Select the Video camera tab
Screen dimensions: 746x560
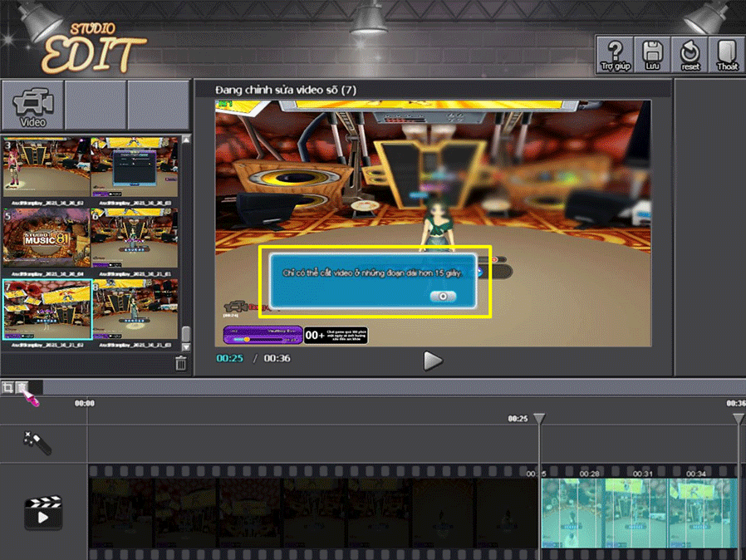[x=32, y=106]
